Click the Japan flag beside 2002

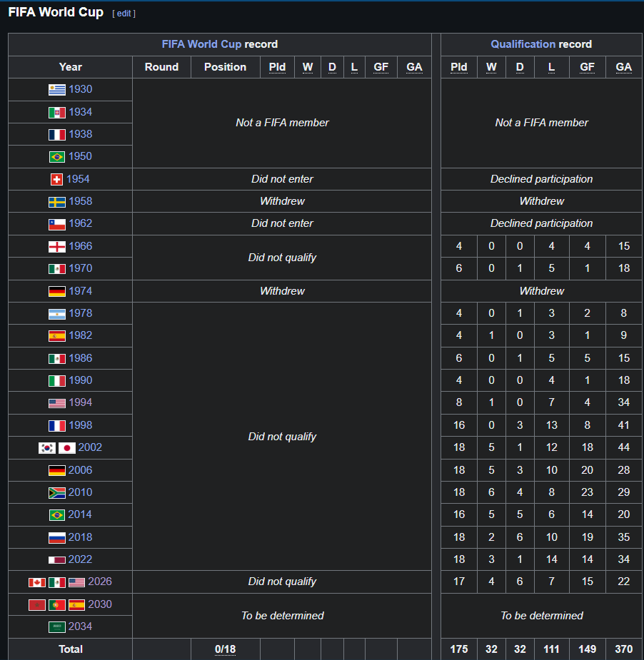67,448
